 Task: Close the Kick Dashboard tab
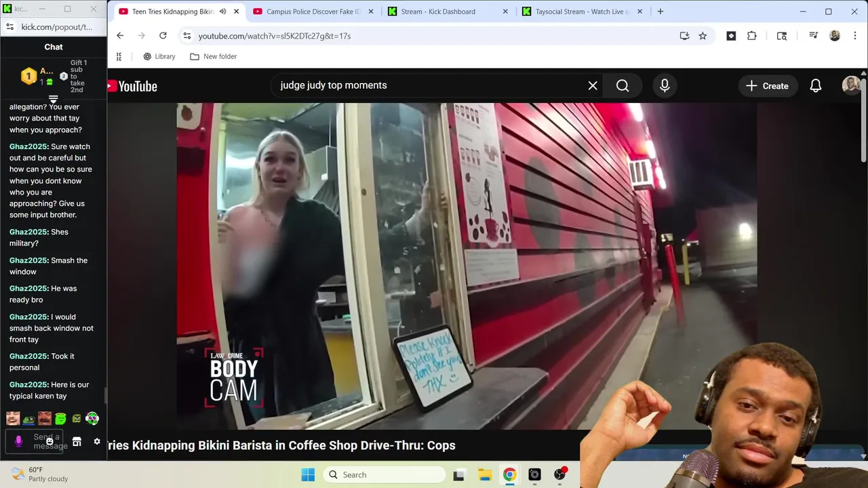pyautogui.click(x=505, y=12)
